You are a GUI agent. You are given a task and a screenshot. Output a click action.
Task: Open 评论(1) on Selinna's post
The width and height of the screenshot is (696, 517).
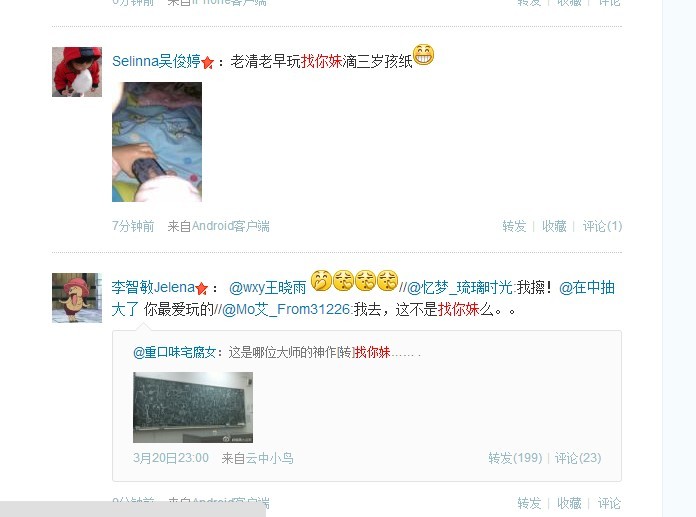[602, 226]
